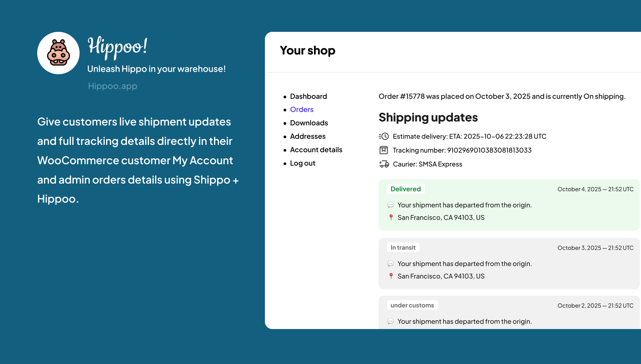Go to the Orders page
This screenshot has height=364, width=641.
301,110
